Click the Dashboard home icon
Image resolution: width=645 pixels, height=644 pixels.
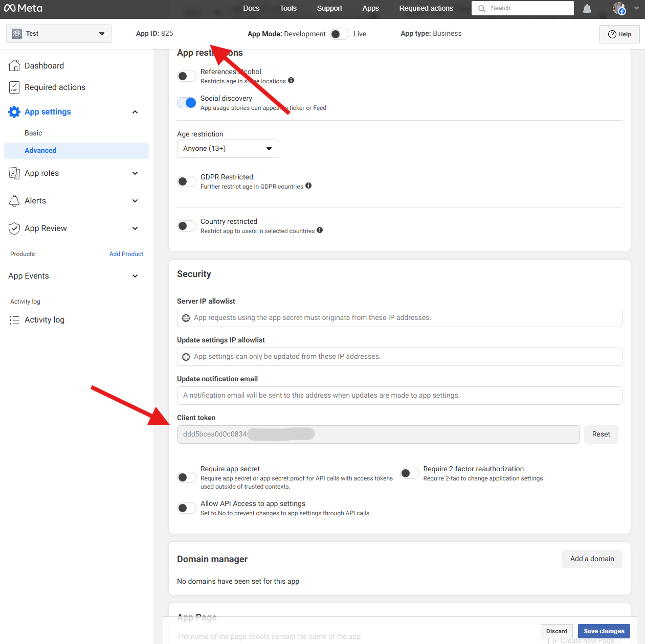tap(14, 65)
